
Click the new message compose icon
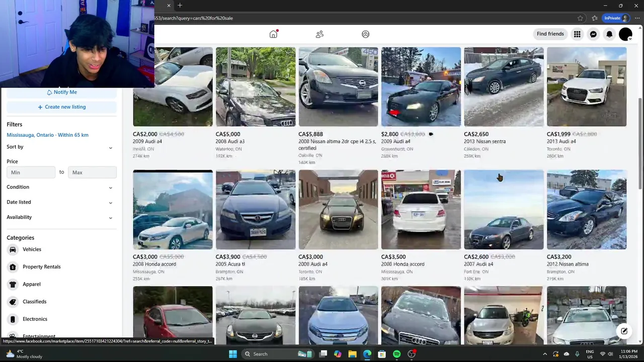tap(624, 331)
